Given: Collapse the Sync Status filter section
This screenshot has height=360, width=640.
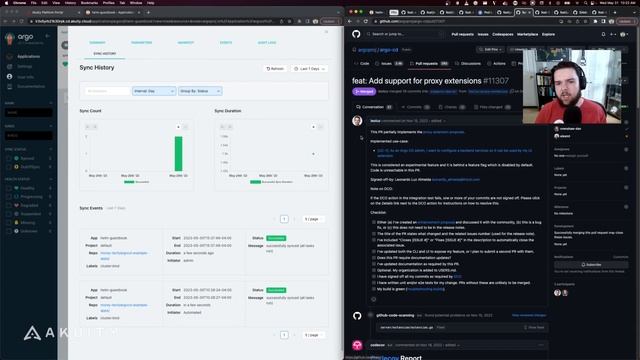Looking at the screenshot, I should coord(51,149).
